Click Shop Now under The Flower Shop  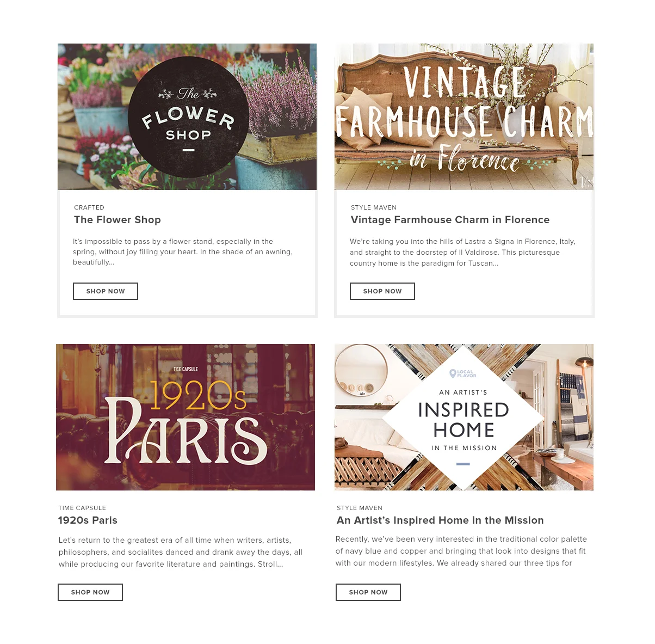106,291
